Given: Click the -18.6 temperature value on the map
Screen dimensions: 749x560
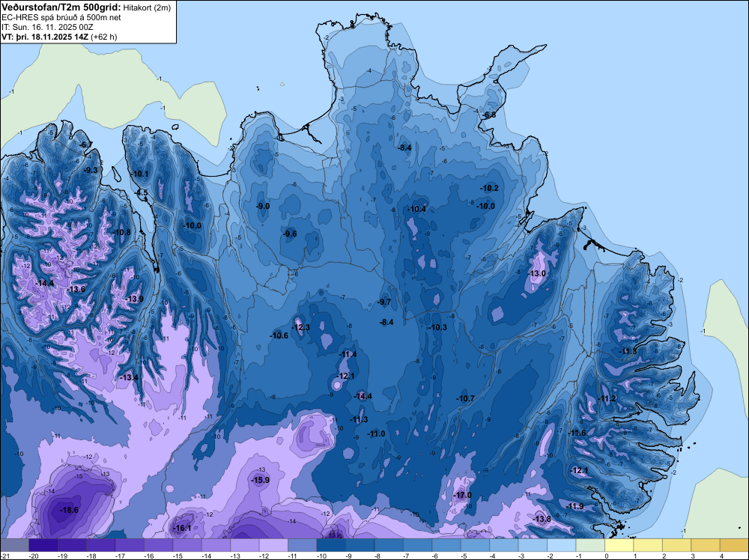Looking at the screenshot, I should [x=69, y=510].
